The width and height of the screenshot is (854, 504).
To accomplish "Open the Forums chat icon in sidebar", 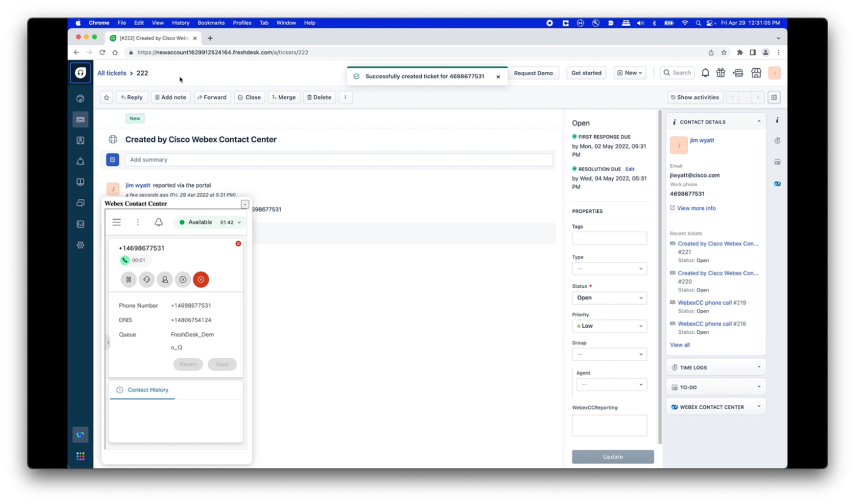I will point(80,203).
